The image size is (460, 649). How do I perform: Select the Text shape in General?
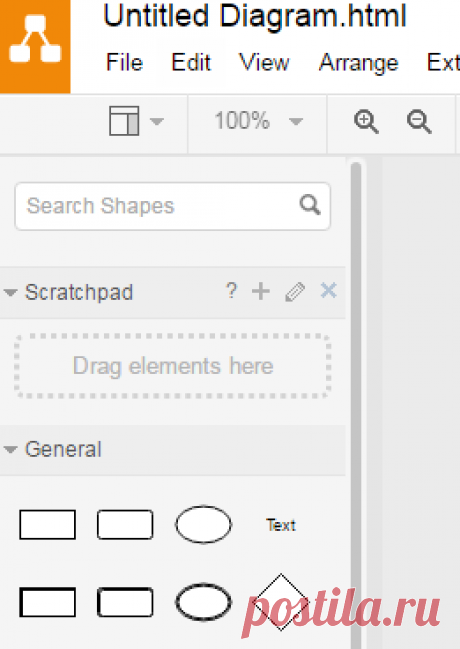pos(281,525)
